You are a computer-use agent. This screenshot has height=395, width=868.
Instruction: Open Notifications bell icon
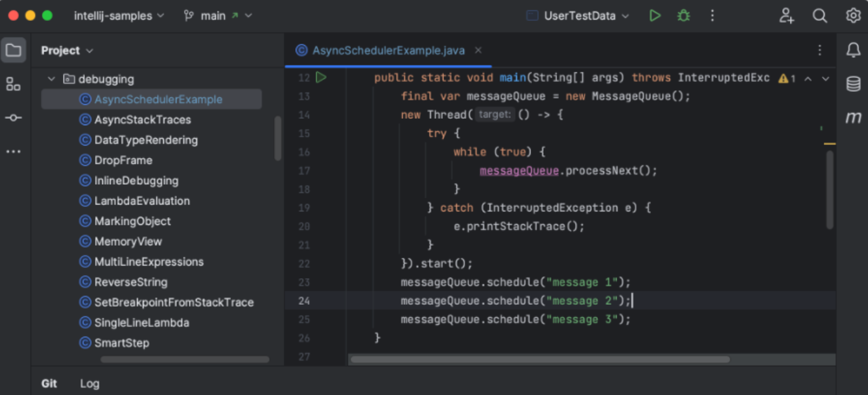pyautogui.click(x=853, y=51)
